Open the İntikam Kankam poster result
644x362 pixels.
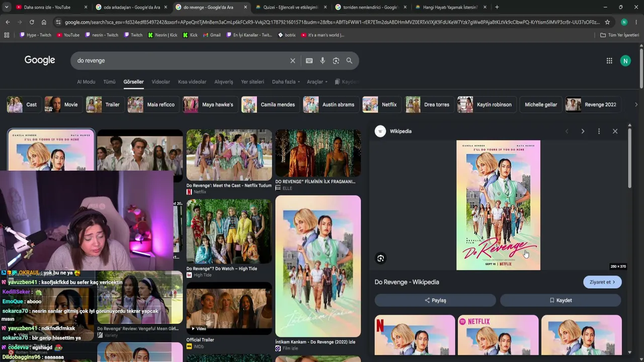click(x=318, y=266)
